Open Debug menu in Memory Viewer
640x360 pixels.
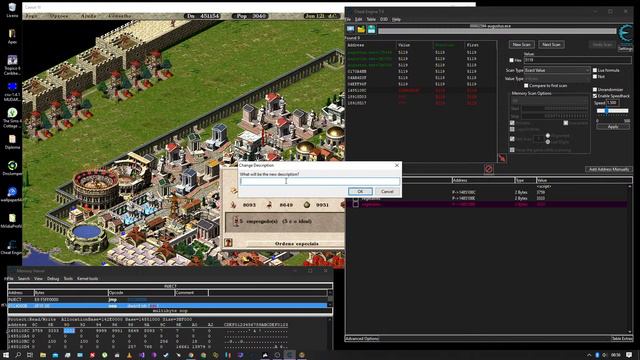coord(53,278)
